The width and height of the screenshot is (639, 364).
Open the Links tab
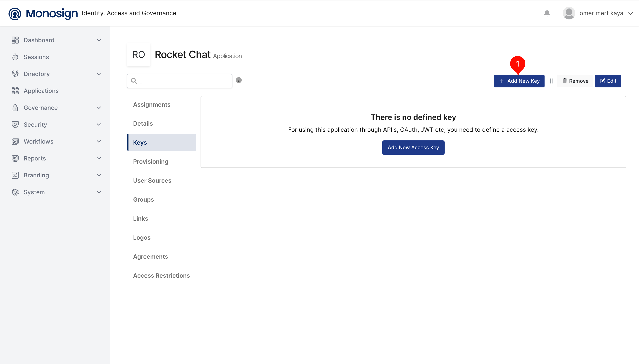(x=162, y=219)
